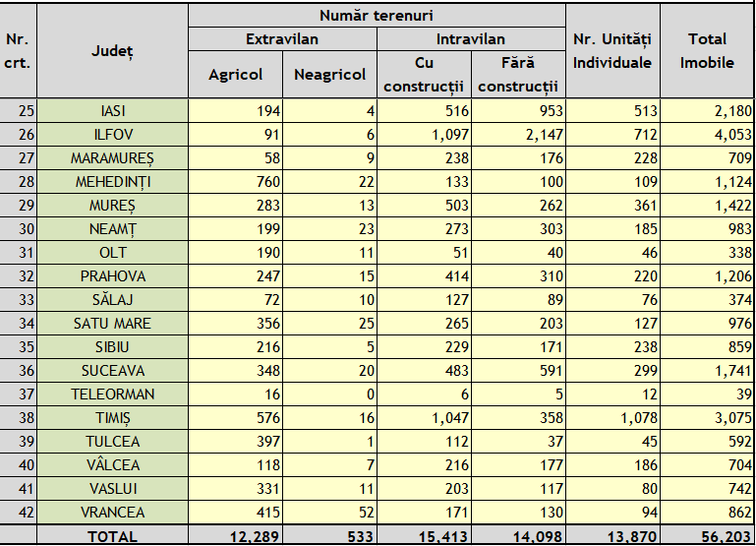The width and height of the screenshot is (756, 546).
Task: Click the Cu construcții column header
Action: 424,75
